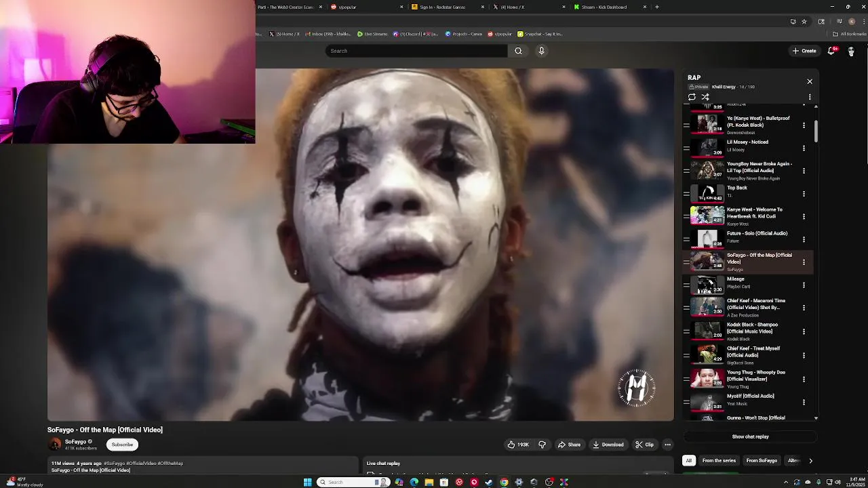Download the video
This screenshot has width=868, height=488.
(608, 445)
